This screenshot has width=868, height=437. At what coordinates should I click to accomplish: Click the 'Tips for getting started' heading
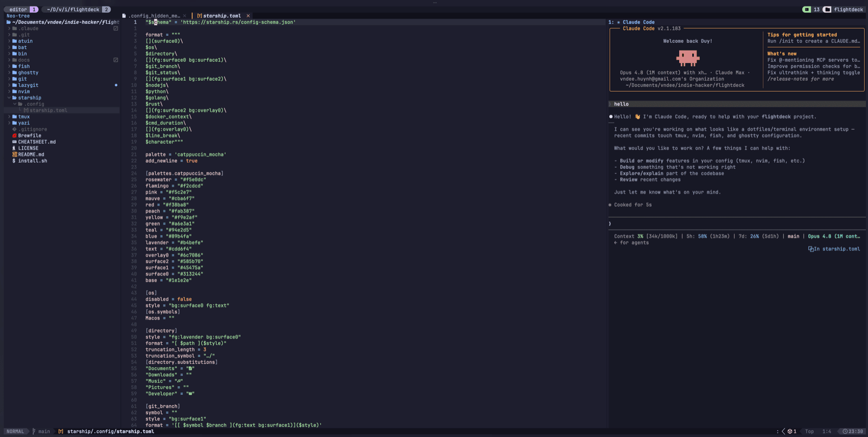tap(802, 35)
